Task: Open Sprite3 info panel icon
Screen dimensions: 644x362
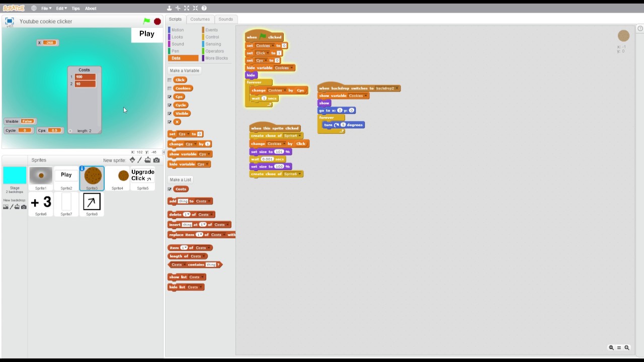Action: coord(82,168)
